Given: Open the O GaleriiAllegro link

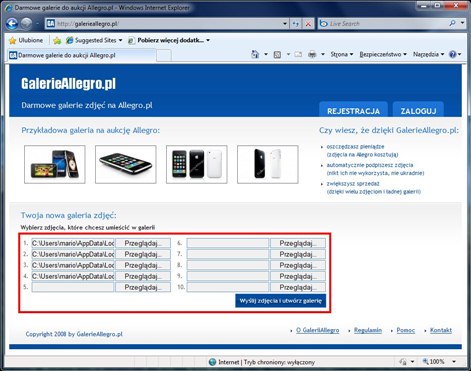Looking at the screenshot, I should (317, 330).
